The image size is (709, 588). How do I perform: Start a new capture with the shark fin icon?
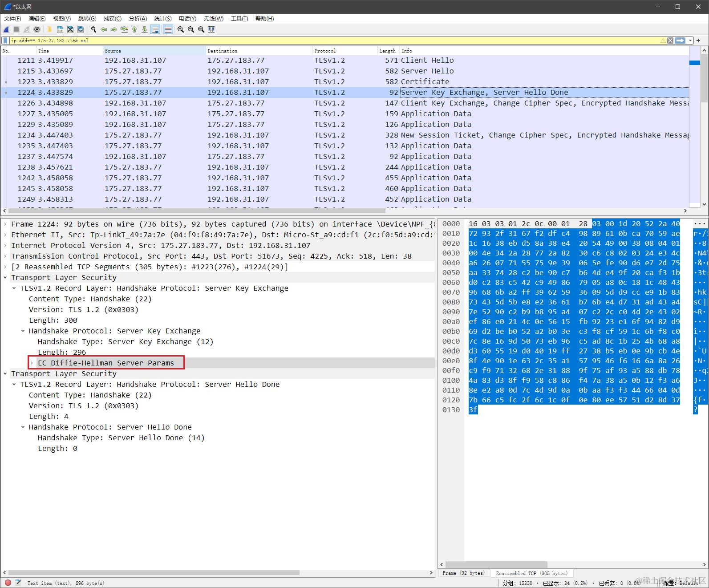pos(6,29)
